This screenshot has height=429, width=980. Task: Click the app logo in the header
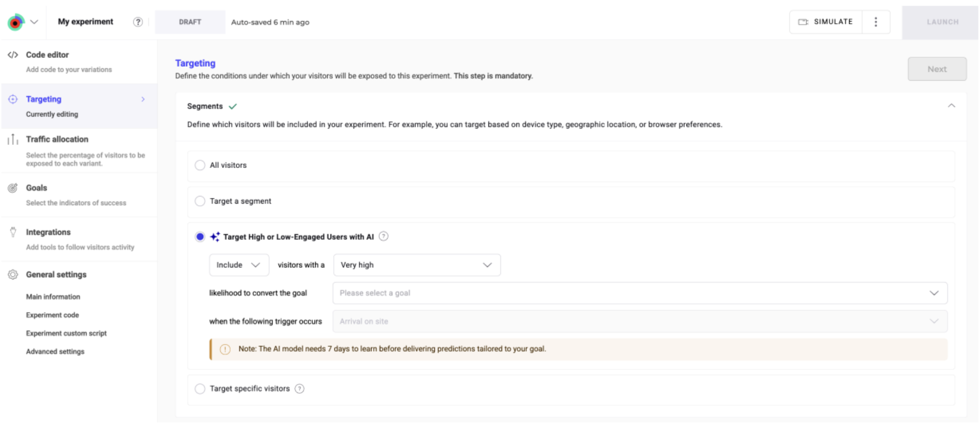tap(16, 22)
